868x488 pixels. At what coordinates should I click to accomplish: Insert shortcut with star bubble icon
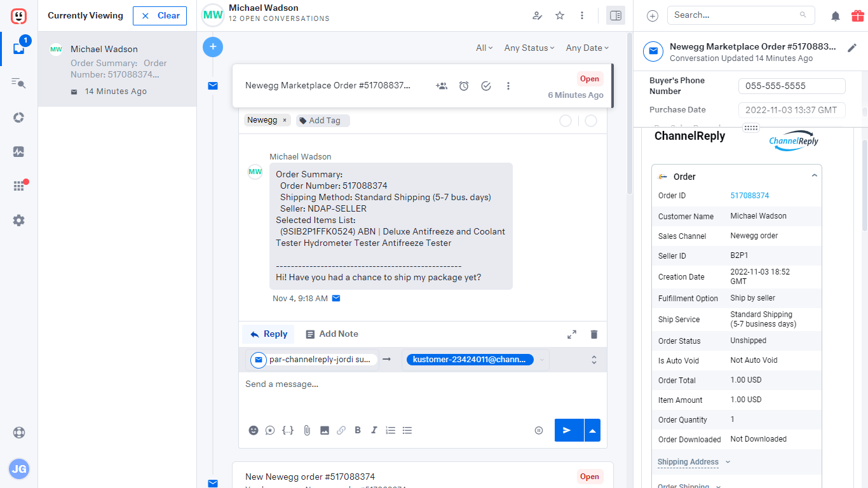[270, 430]
